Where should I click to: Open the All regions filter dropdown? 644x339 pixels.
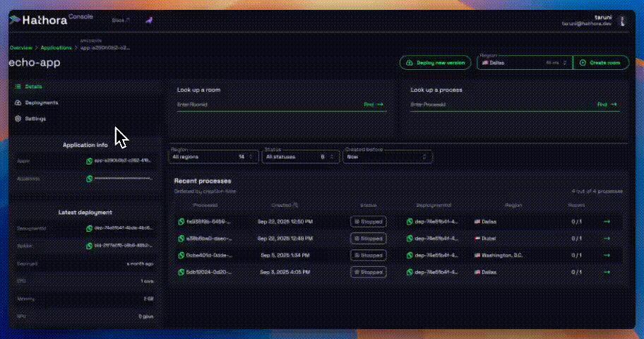(213, 157)
